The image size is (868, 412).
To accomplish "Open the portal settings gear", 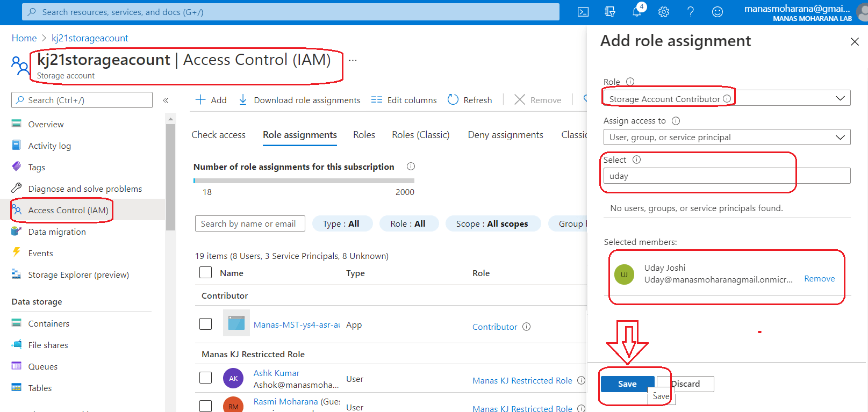I will [664, 12].
